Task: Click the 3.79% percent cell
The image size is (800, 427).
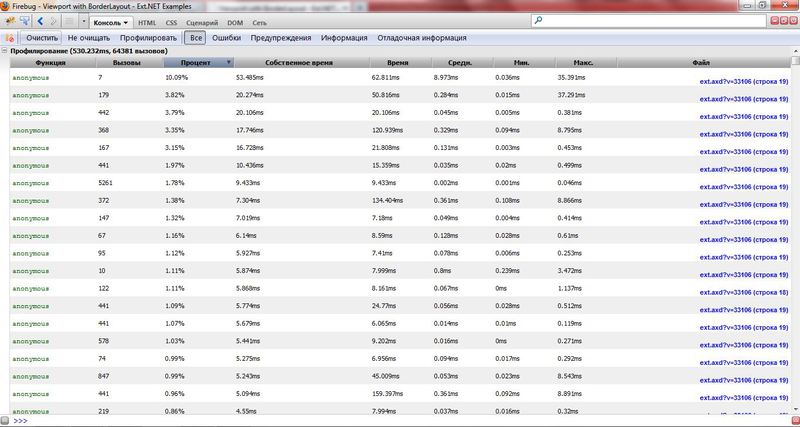Action: coord(174,113)
